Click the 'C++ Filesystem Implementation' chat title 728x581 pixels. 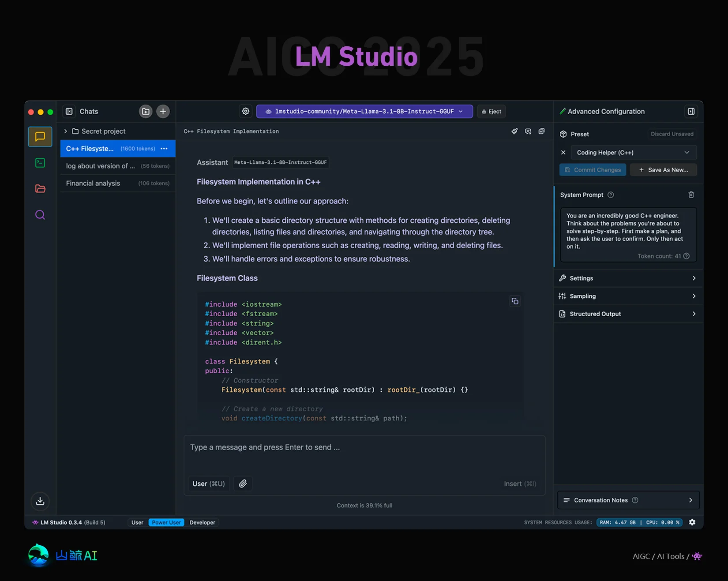[x=231, y=131]
